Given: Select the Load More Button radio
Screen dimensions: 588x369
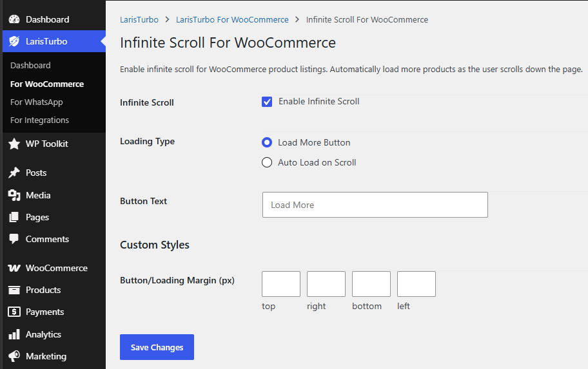Looking at the screenshot, I should click(267, 142).
